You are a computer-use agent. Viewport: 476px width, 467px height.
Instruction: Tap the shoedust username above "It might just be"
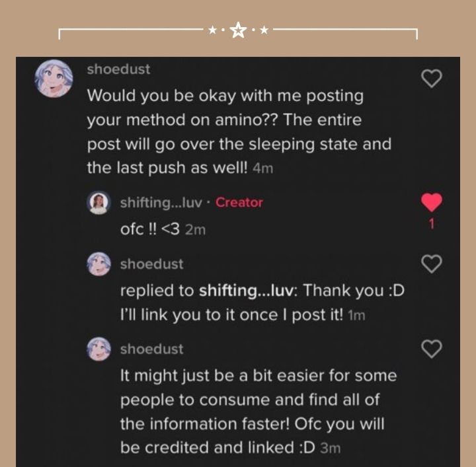click(151, 349)
